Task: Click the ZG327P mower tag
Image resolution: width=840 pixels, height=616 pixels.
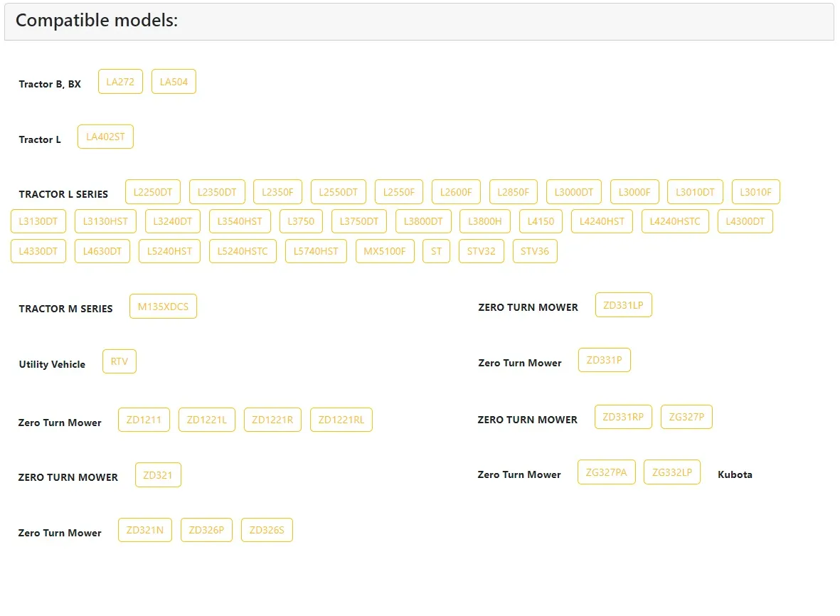Action: click(x=686, y=418)
